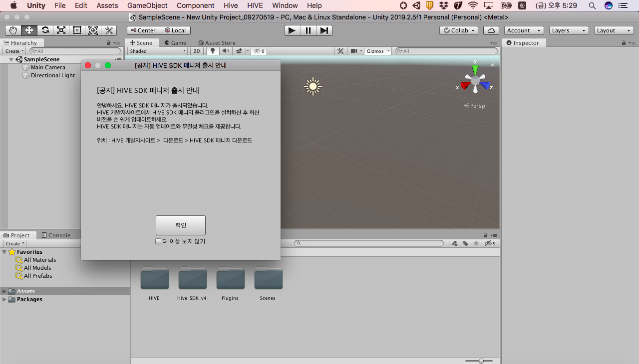Toggle hidden objects visibility counter in the Scene view

(259, 51)
